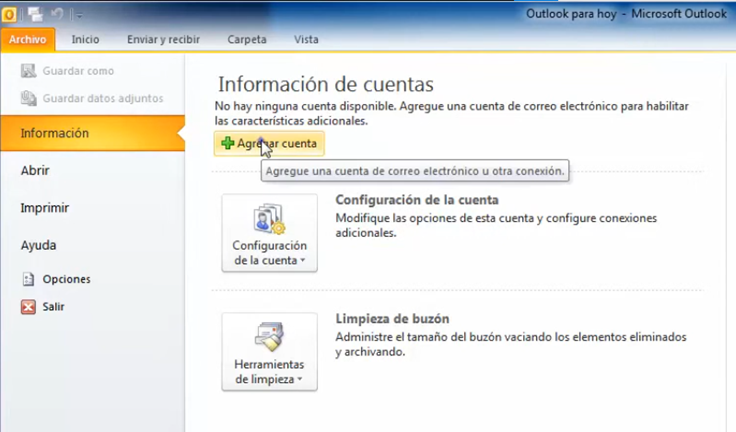
Task: Open the Abrir section
Action: coord(35,170)
